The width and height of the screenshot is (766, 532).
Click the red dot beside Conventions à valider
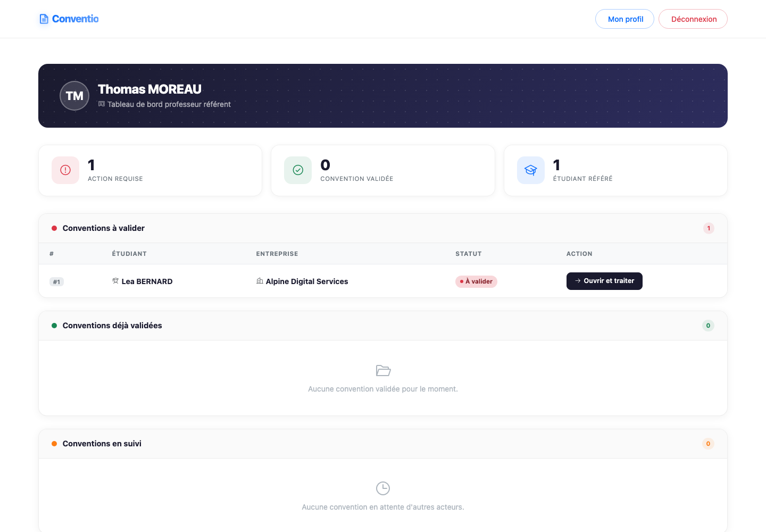54,228
